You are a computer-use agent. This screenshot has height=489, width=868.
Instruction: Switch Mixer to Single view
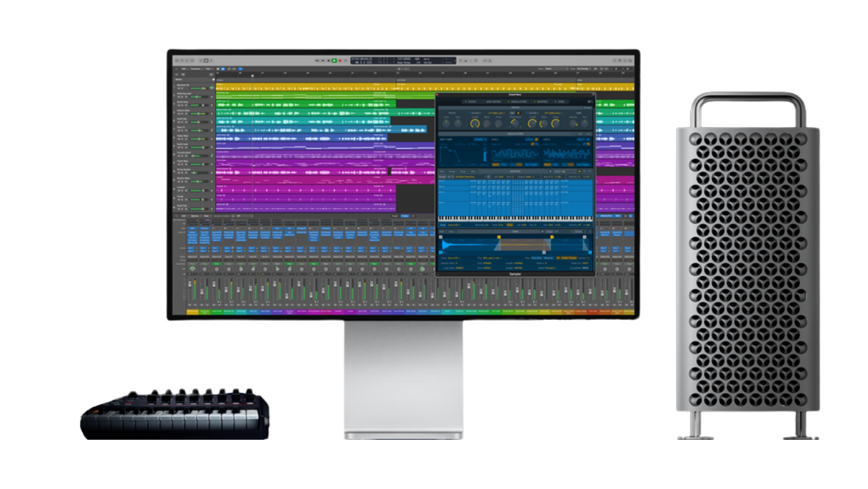(395, 216)
